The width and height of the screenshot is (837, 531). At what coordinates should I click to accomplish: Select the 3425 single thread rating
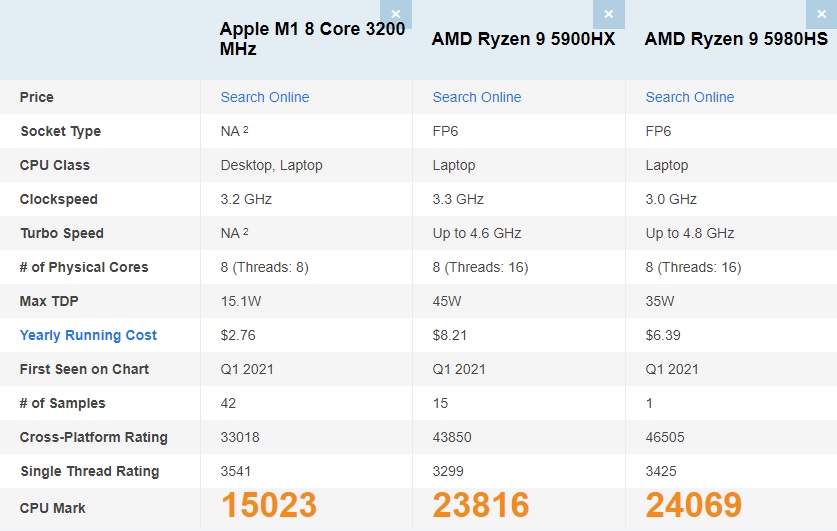pyautogui.click(x=661, y=471)
